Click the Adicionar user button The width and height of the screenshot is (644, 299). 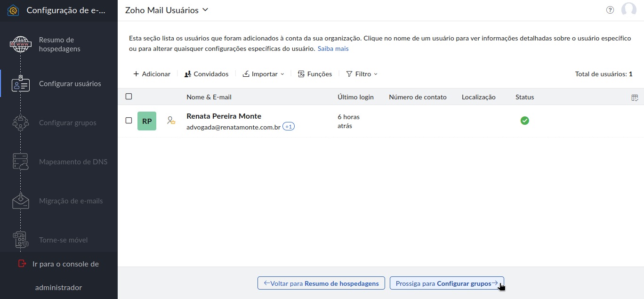coord(152,74)
